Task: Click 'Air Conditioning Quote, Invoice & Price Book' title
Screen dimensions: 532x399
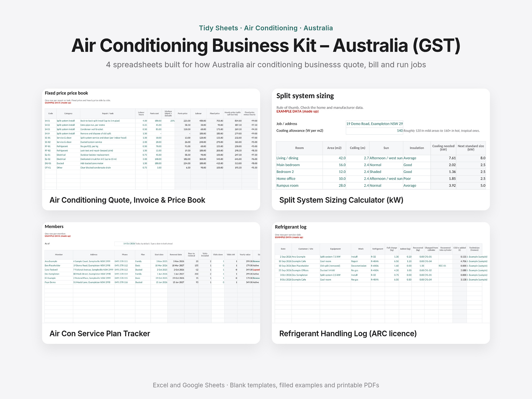Action: tap(127, 200)
